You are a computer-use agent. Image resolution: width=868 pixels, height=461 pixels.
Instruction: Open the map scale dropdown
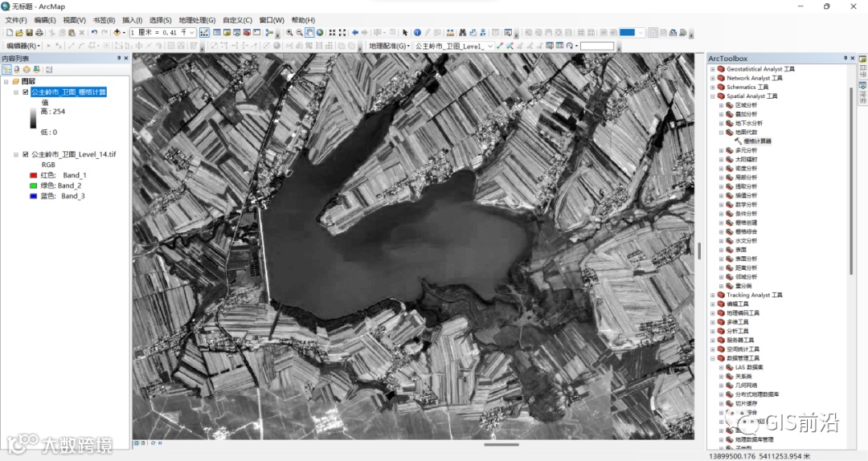point(192,33)
